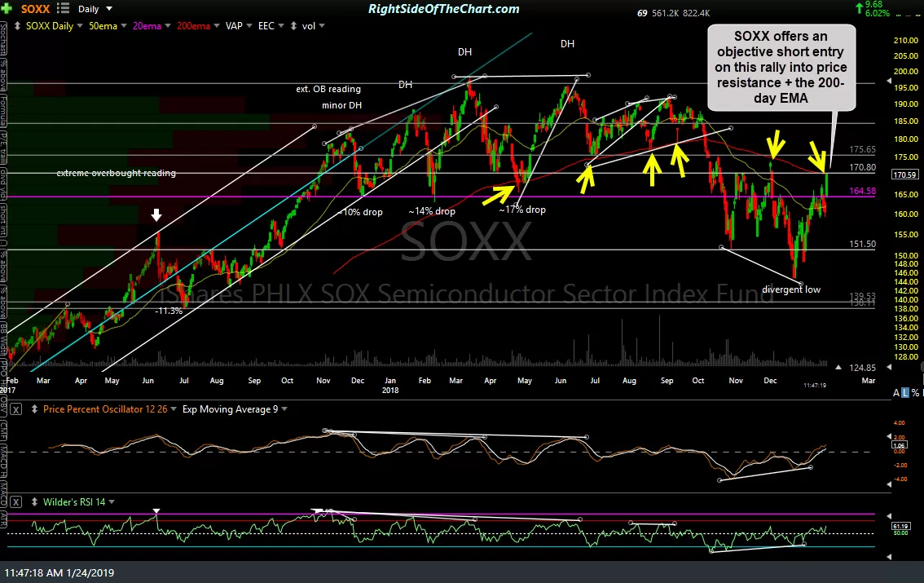The width and height of the screenshot is (924, 583).
Task: Click the 561.2K volume reading
Action: pos(666,13)
